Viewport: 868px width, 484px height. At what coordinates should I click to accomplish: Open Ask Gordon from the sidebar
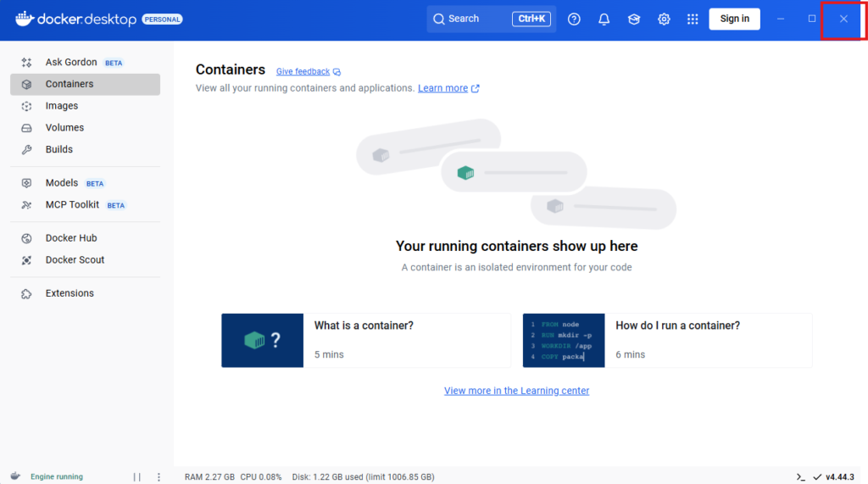tap(86, 62)
